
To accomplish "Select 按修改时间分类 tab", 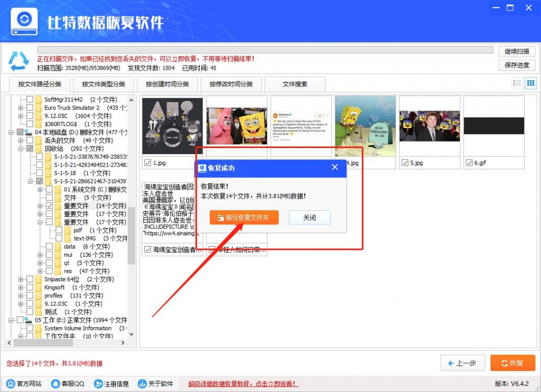I will click(231, 84).
